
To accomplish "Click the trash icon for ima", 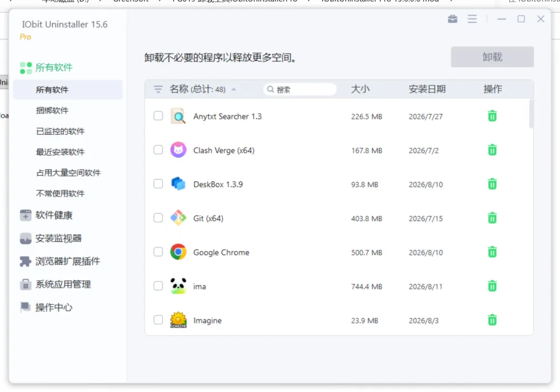I will (x=492, y=286).
